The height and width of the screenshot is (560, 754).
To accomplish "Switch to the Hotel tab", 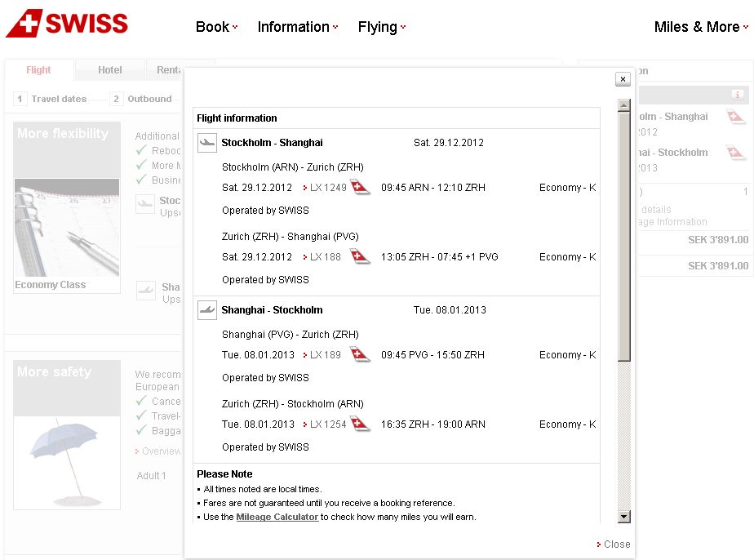I will click(109, 70).
